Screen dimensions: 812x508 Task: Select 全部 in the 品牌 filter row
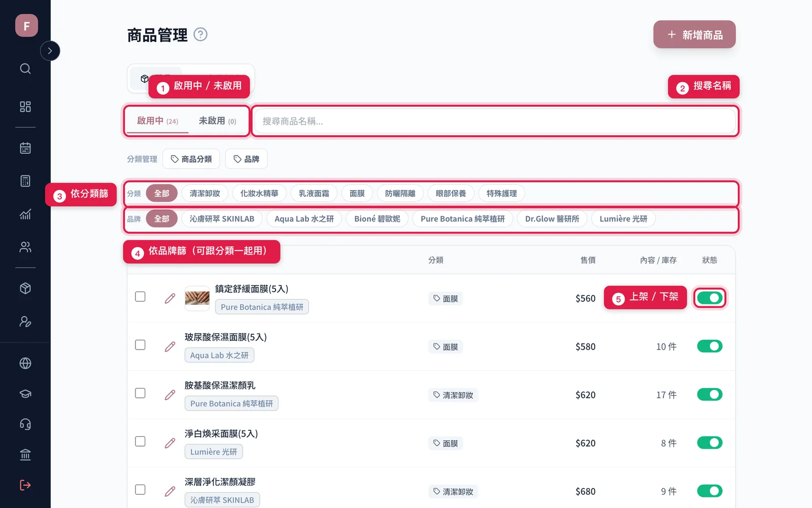(x=161, y=219)
